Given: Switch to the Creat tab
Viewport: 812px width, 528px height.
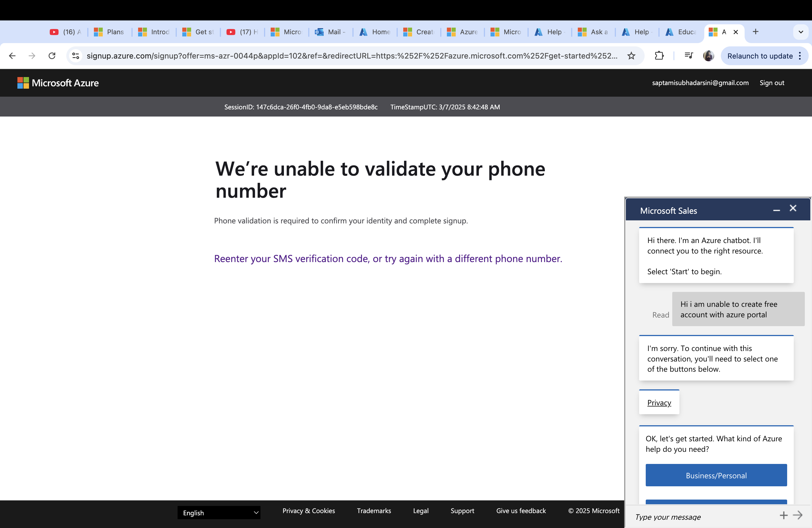Looking at the screenshot, I should click(419, 32).
